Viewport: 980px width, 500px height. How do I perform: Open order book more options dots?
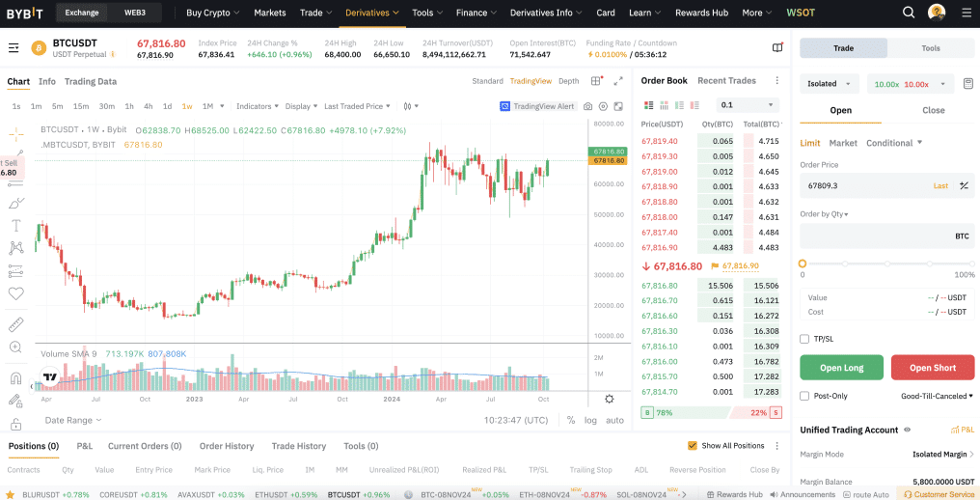click(776, 81)
